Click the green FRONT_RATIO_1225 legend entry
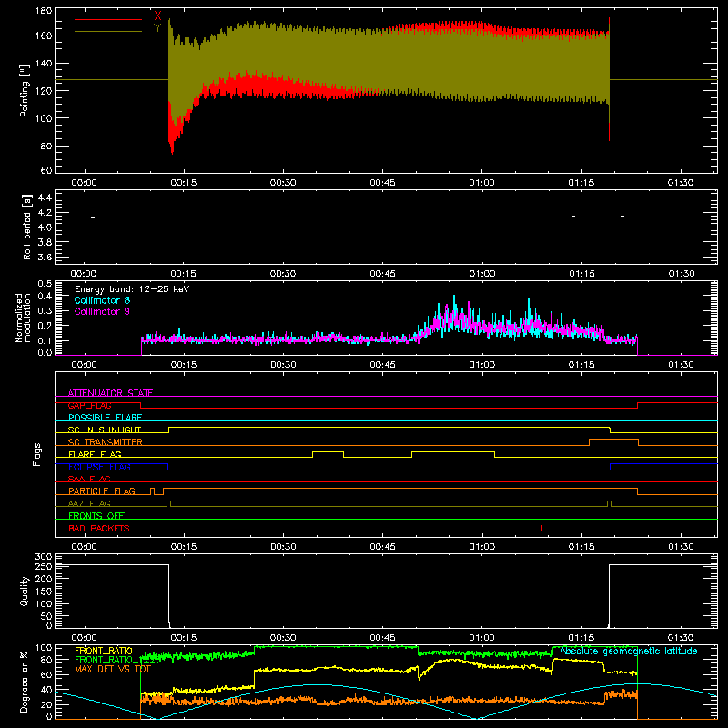The height and width of the screenshot is (728, 728). (117, 660)
